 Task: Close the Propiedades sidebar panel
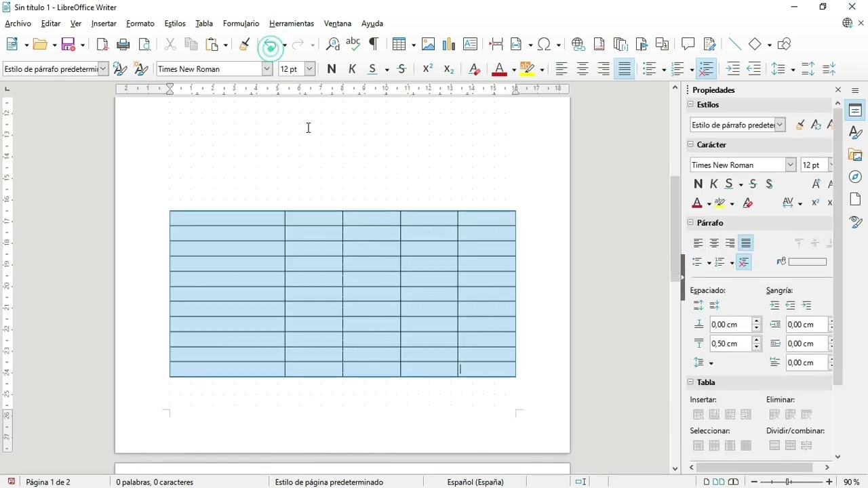pyautogui.click(x=838, y=89)
